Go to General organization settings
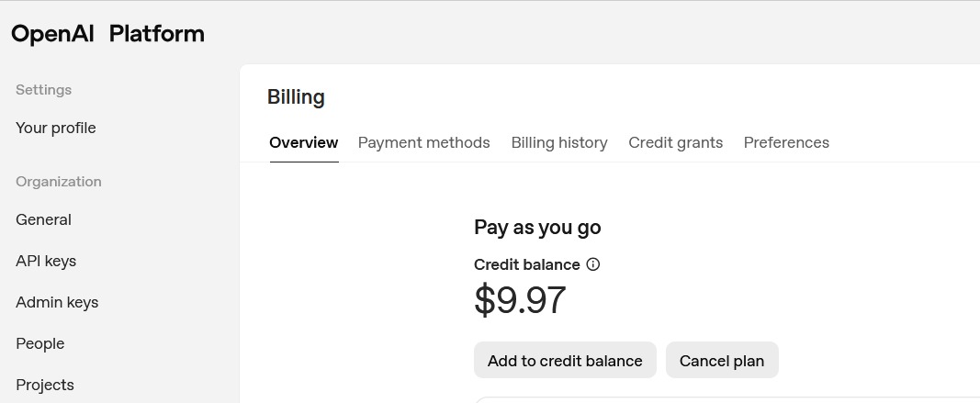 click(x=43, y=219)
